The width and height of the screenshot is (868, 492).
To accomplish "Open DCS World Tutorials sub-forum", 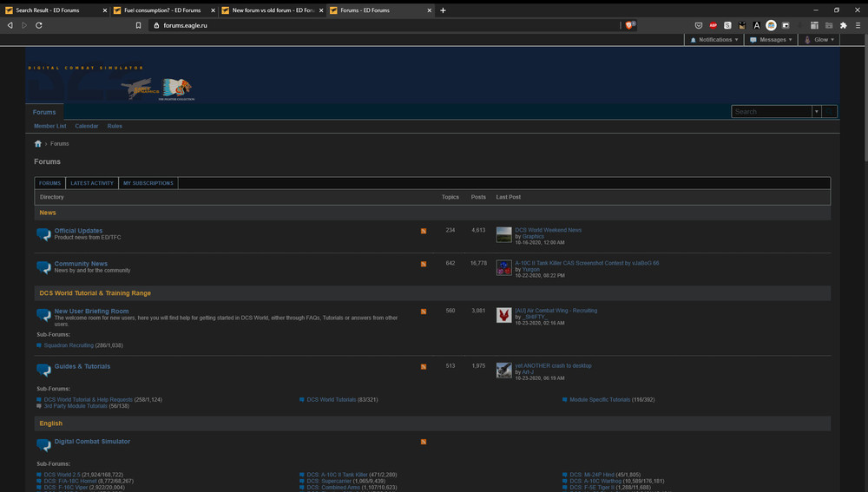I will click(x=331, y=399).
